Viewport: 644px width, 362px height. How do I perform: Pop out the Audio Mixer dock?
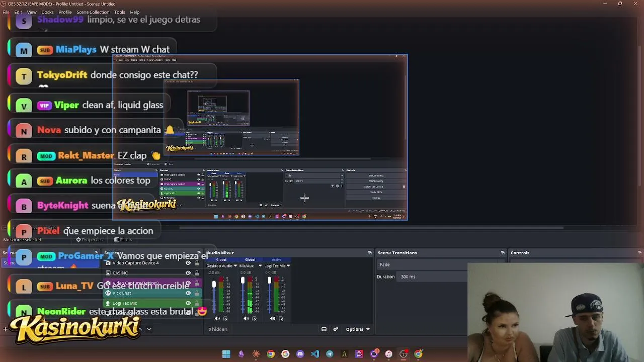pyautogui.click(x=370, y=253)
